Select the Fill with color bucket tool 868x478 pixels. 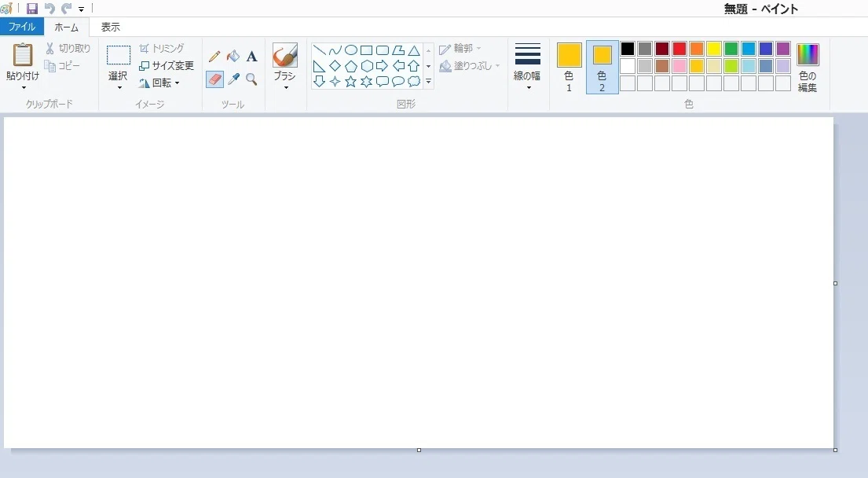pos(233,56)
